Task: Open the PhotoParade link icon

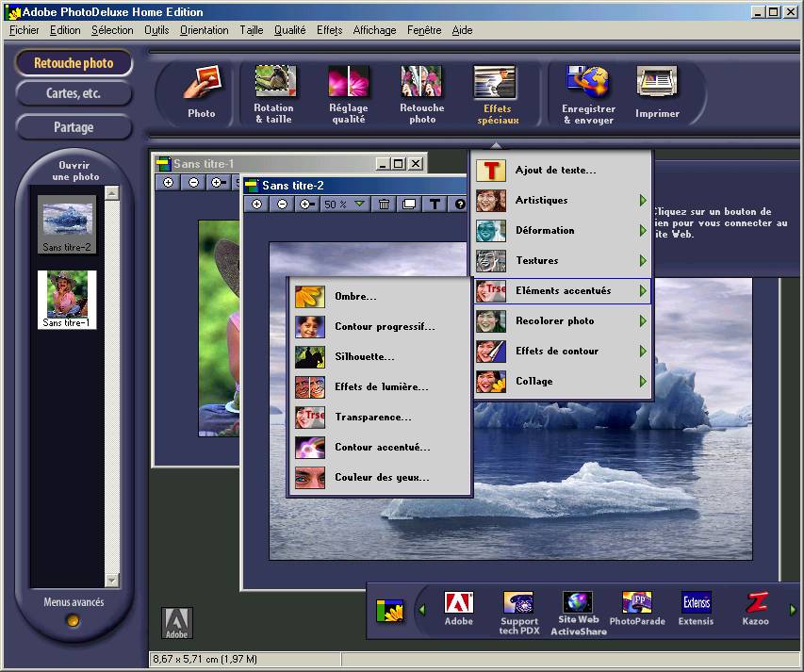Action: click(636, 603)
